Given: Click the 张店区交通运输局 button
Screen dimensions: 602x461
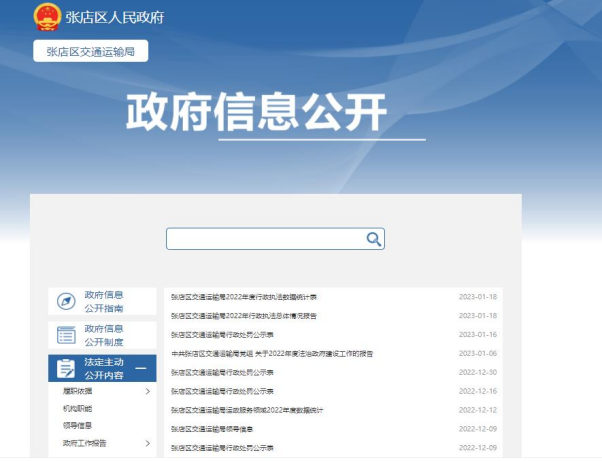Looking at the screenshot, I should click(x=91, y=52).
